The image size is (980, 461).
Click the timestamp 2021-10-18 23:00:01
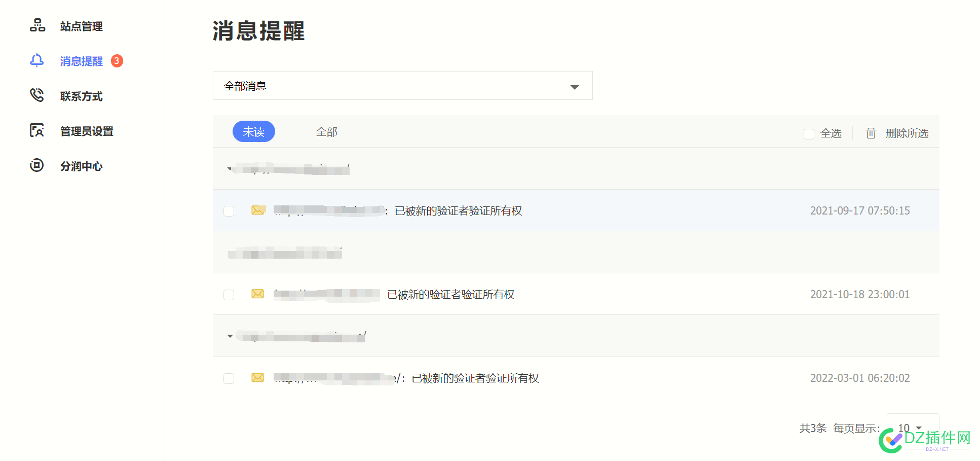pyautogui.click(x=860, y=294)
